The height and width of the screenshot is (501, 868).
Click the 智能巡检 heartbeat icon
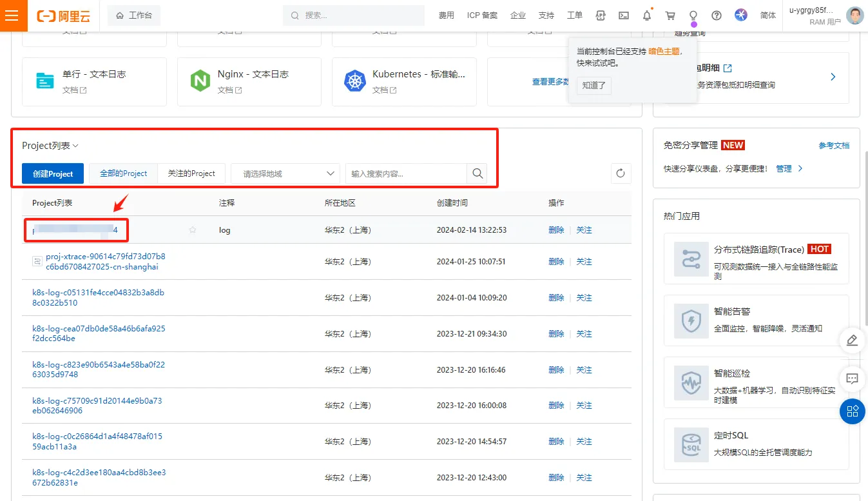pos(691,383)
